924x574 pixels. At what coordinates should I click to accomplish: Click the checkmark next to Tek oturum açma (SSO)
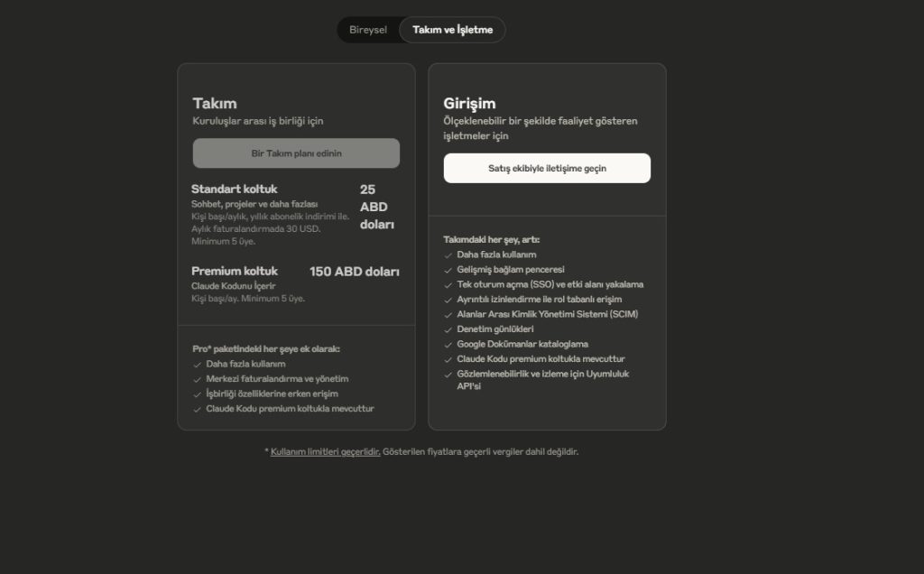coord(448,284)
